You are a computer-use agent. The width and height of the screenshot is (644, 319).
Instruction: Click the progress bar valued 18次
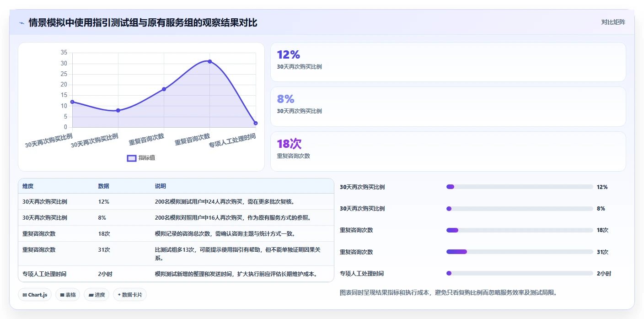520,230
